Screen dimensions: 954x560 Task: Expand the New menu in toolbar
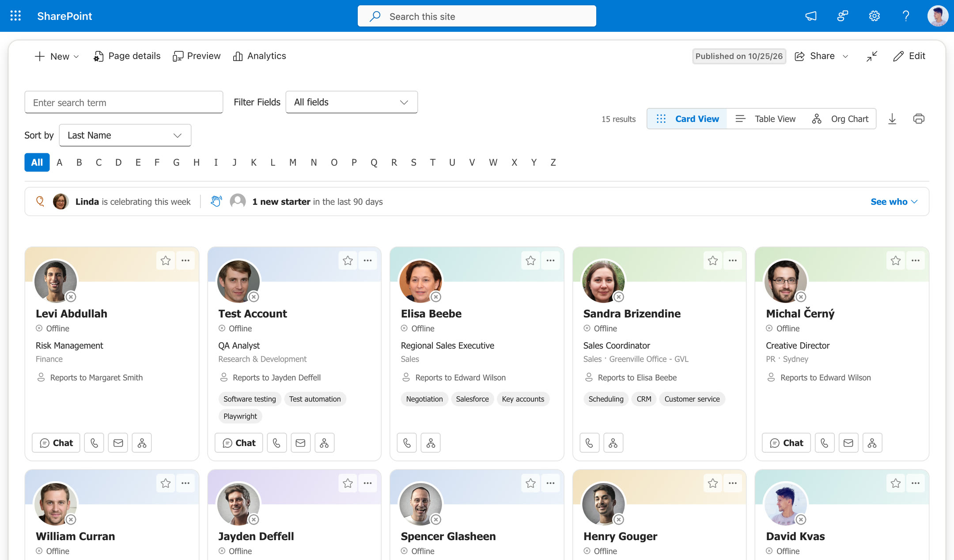click(57, 56)
